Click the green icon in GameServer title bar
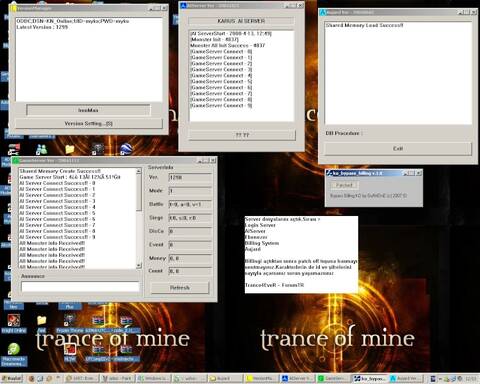The height and width of the screenshot is (384, 480). coord(16,161)
